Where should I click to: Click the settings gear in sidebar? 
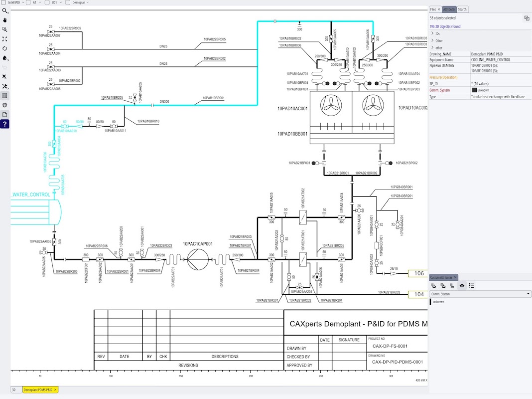(x=5, y=105)
